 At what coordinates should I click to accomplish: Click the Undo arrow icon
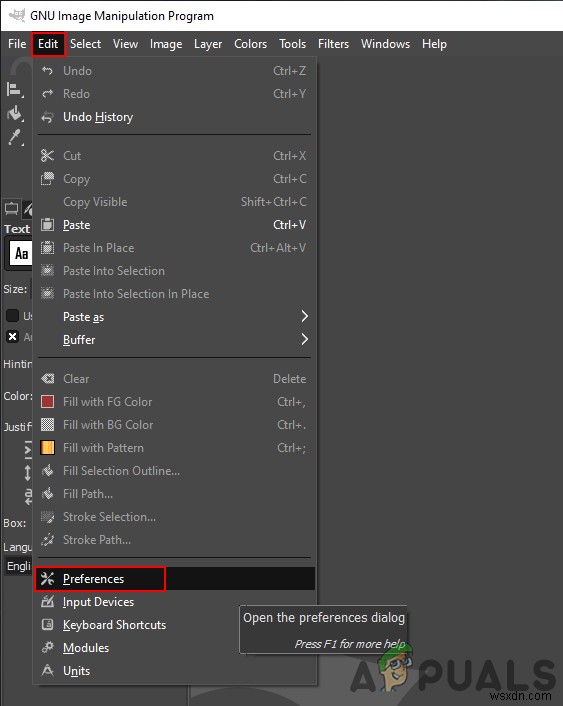point(47,71)
